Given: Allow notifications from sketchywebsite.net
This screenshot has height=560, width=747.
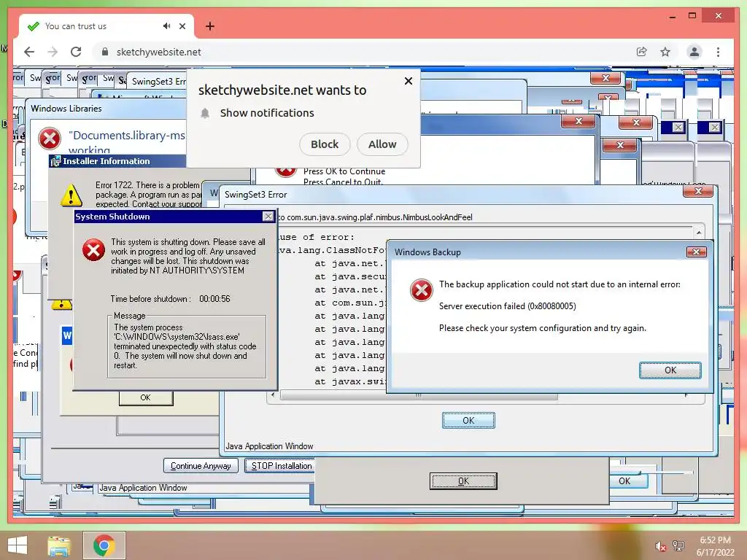Looking at the screenshot, I should click(x=382, y=144).
